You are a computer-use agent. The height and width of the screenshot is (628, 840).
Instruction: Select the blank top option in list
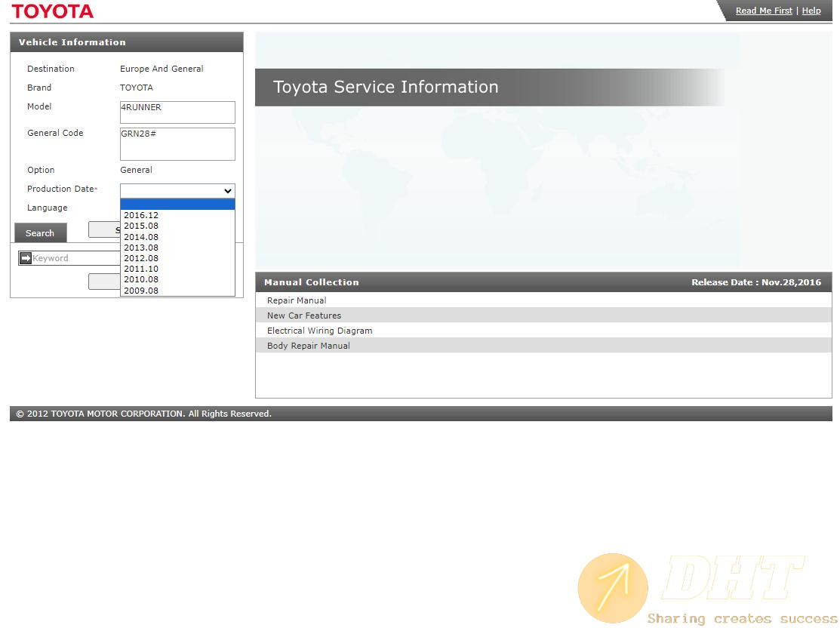point(177,204)
